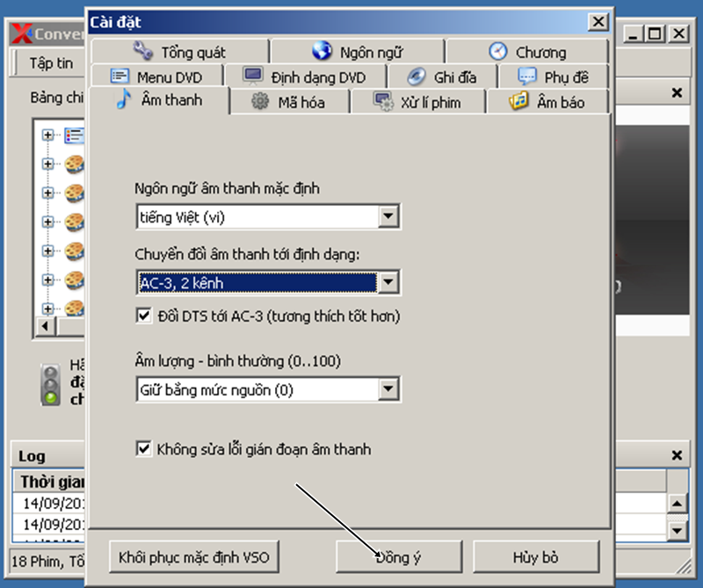Image resolution: width=703 pixels, height=588 pixels.
Task: Click Khôi phục mặc định VSO button
Action: tap(194, 557)
